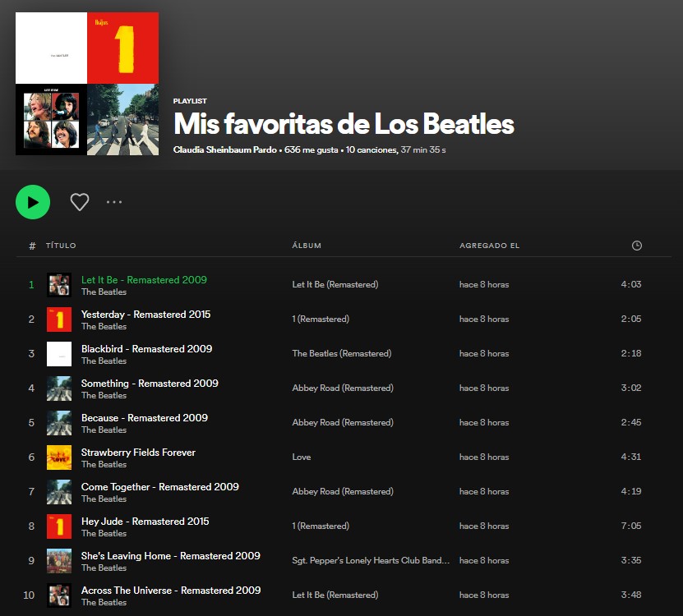This screenshot has height=616, width=683.
Task: Click the Abbey Road thumbnail beside Something
Action: click(x=59, y=388)
